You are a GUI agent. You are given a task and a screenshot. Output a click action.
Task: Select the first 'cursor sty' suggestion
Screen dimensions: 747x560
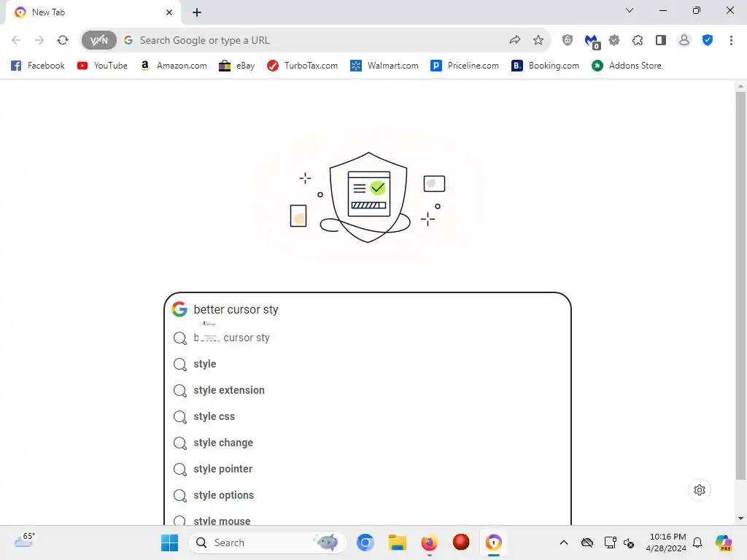click(368, 338)
